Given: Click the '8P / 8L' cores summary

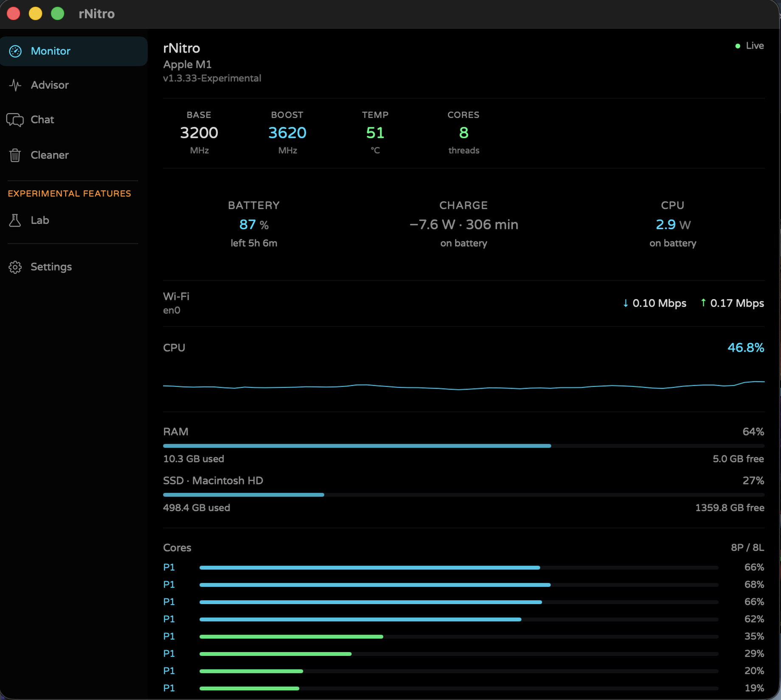Looking at the screenshot, I should click(747, 548).
